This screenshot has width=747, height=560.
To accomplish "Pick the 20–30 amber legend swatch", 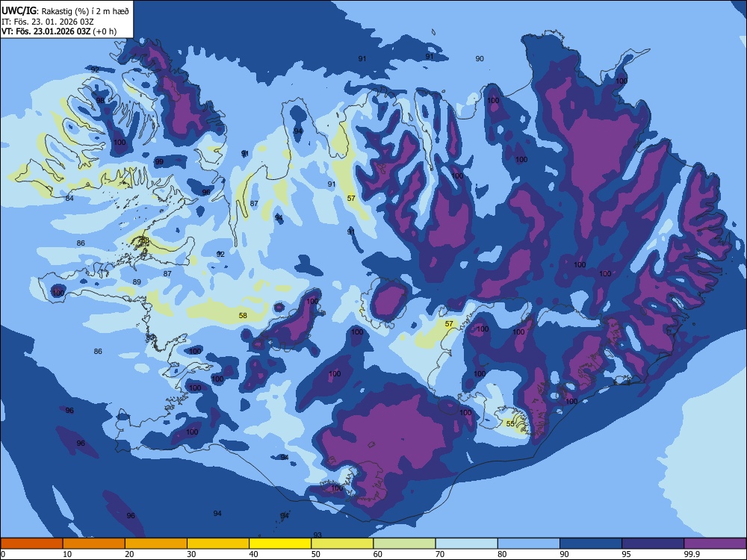I will pos(156,544).
